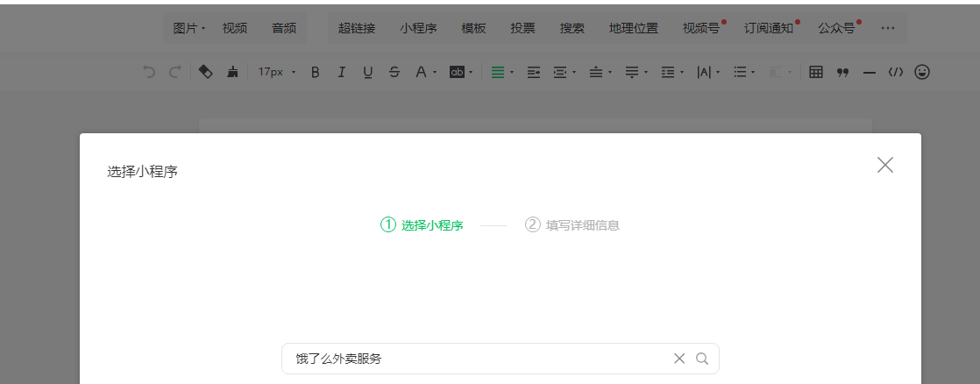Apply first-line indent icon
980x384 pixels.
click(534, 72)
